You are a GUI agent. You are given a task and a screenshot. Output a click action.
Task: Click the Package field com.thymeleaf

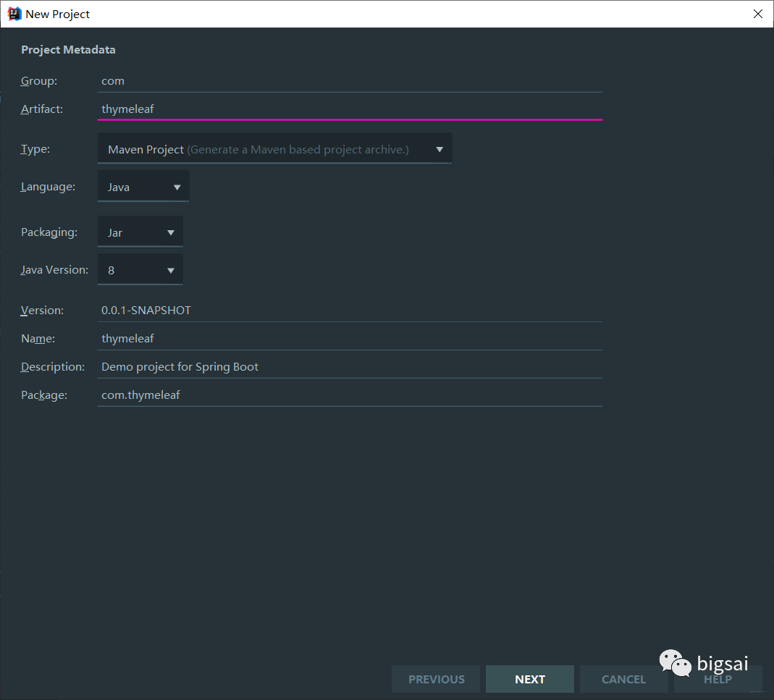pyautogui.click(x=350, y=395)
